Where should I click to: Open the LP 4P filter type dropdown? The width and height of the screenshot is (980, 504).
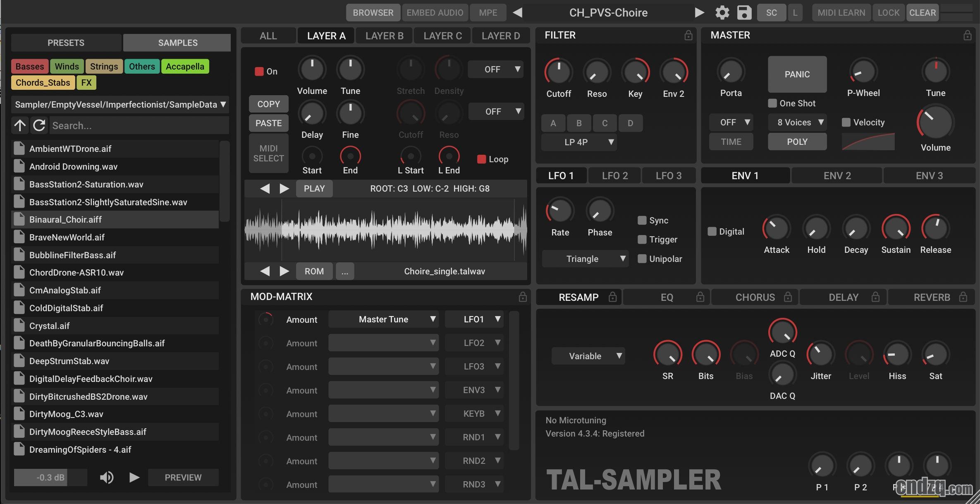click(578, 142)
